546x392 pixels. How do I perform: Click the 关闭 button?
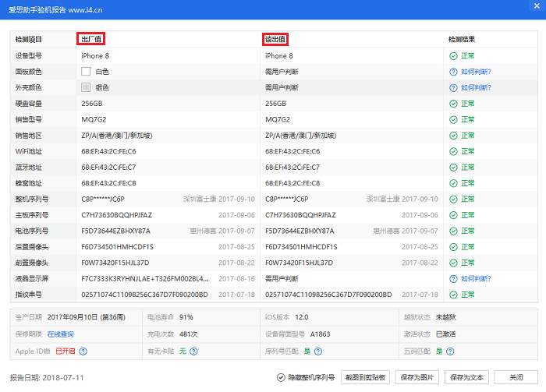516,377
